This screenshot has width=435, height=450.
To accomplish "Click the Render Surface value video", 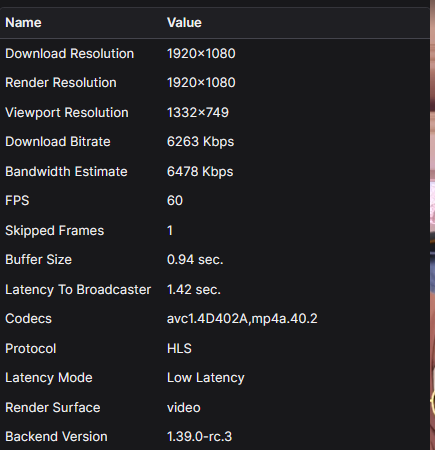I will 184,408.
